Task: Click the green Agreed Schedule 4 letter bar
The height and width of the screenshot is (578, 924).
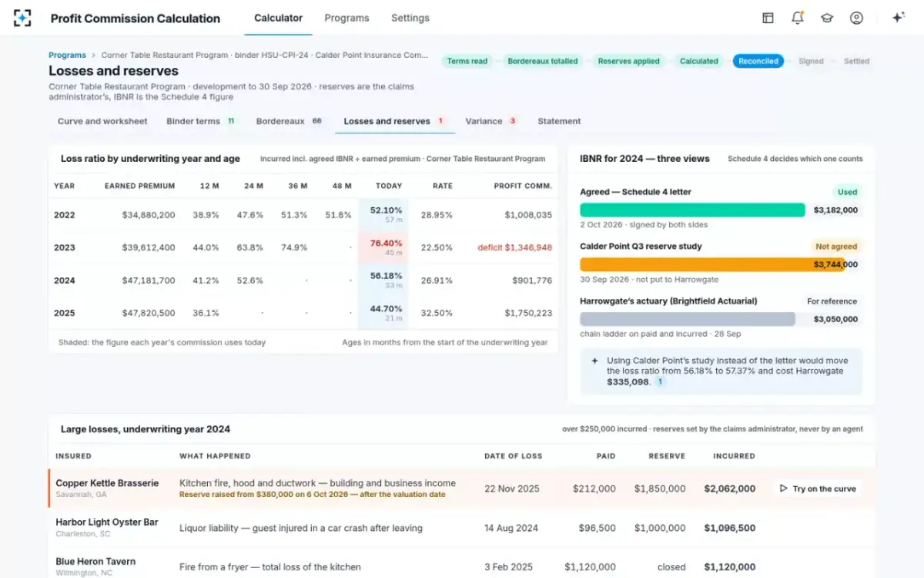Action: pyautogui.click(x=692, y=210)
